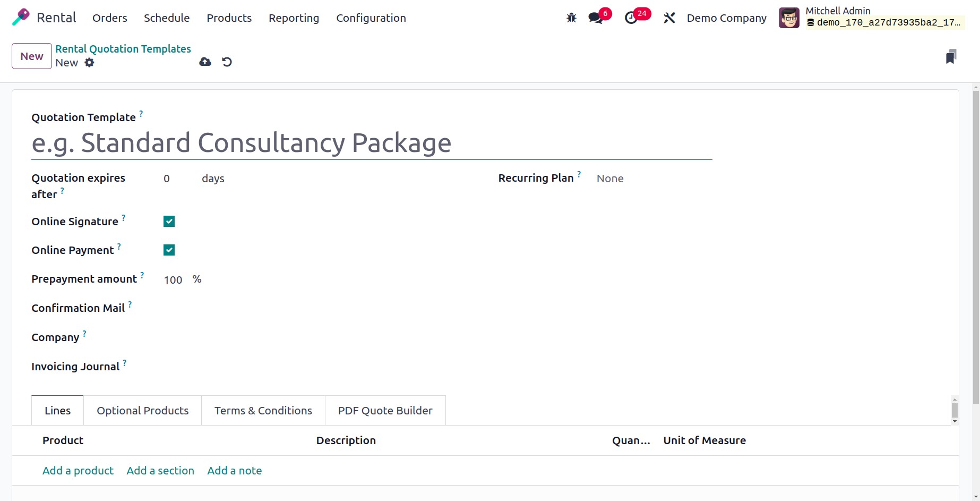
Task: Show help tooltip for Confirmation Mail
Action: [x=130, y=304]
